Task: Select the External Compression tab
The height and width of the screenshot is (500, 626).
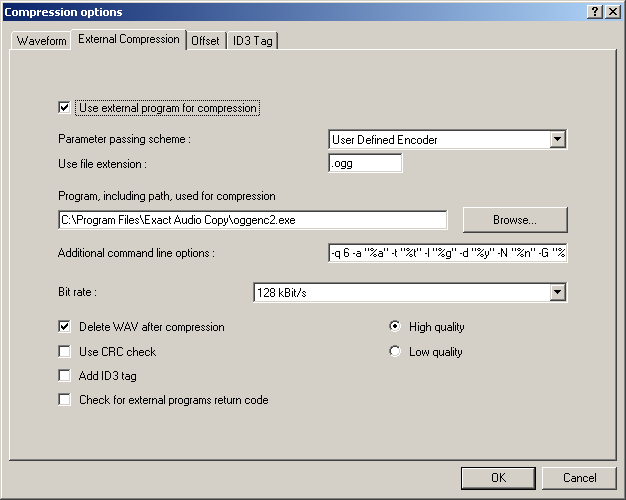Action: pyautogui.click(x=129, y=39)
